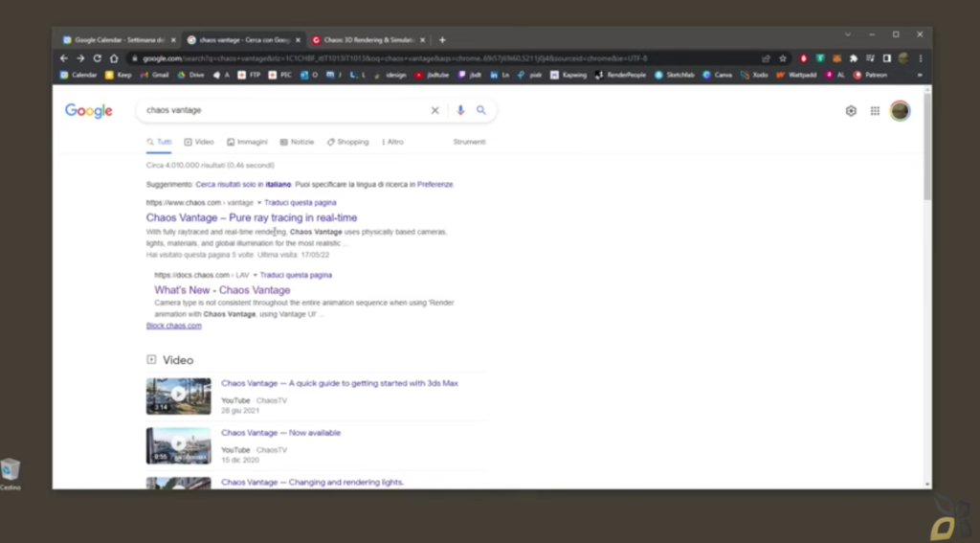Open the Preferenze link
Screen dimensions: 980x543
pos(435,185)
